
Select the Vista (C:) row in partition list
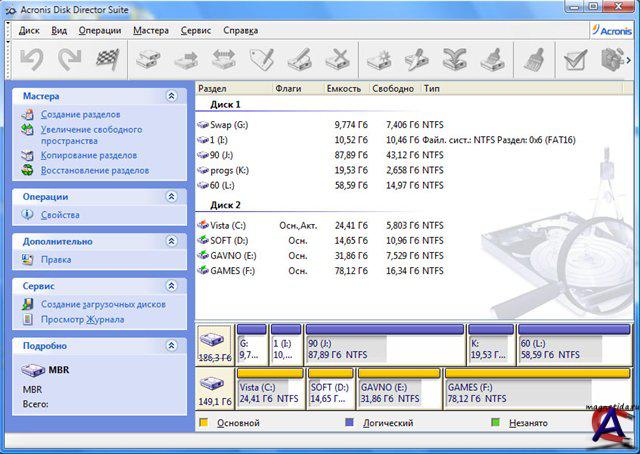[227, 226]
